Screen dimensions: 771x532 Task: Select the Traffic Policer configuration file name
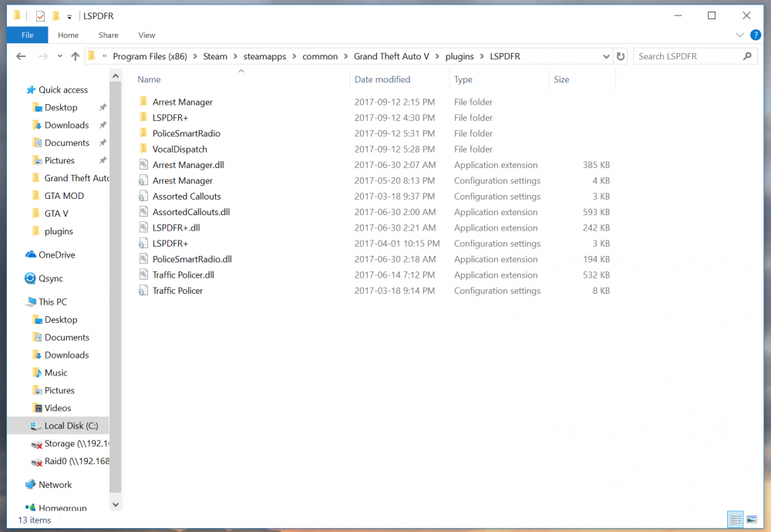177,291
